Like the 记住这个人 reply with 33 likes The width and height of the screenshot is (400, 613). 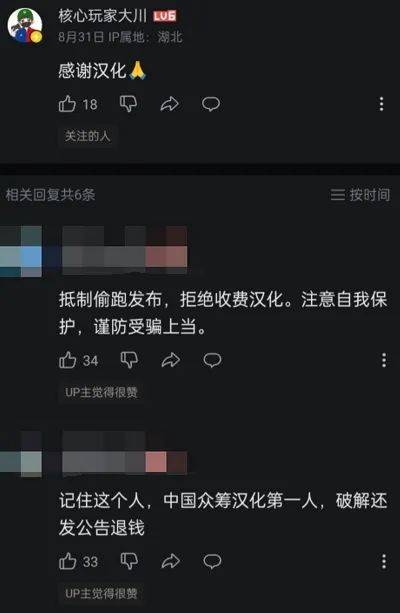68,561
